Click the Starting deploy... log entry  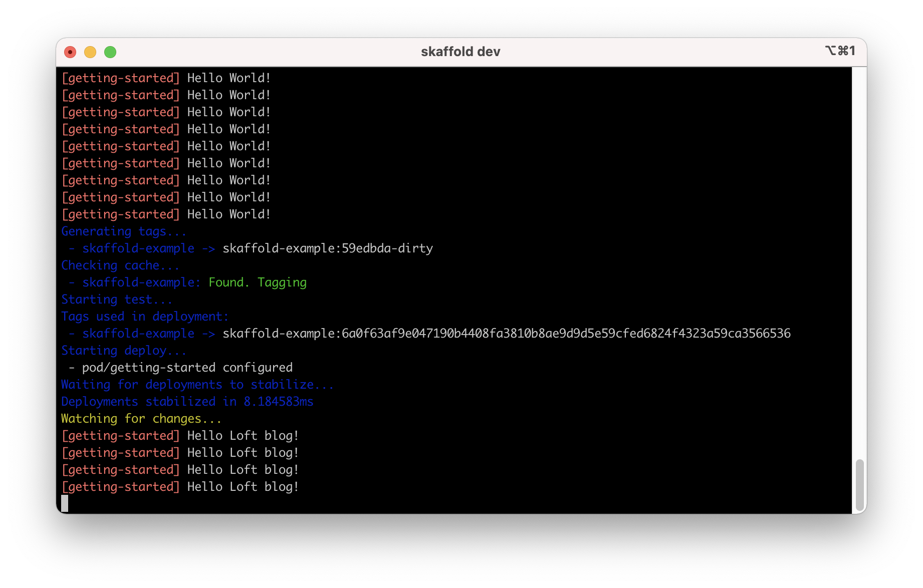pyautogui.click(x=123, y=350)
